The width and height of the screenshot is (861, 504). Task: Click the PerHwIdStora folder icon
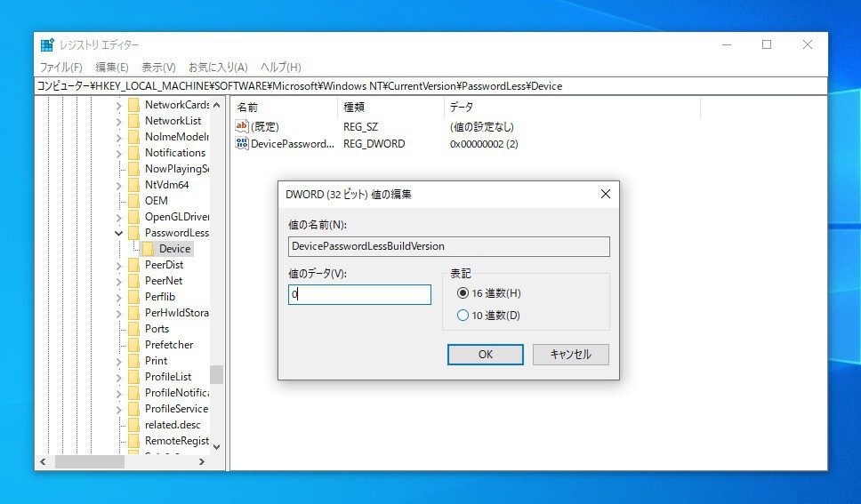click(134, 313)
